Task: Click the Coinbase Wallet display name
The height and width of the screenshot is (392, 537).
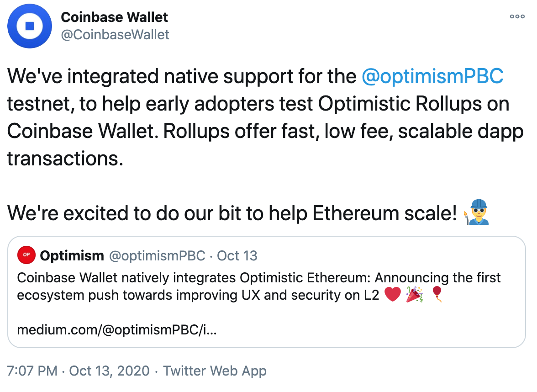Action: (x=114, y=17)
